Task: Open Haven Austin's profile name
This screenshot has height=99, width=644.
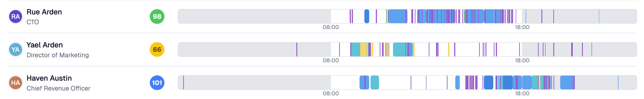Action: [x=49, y=78]
